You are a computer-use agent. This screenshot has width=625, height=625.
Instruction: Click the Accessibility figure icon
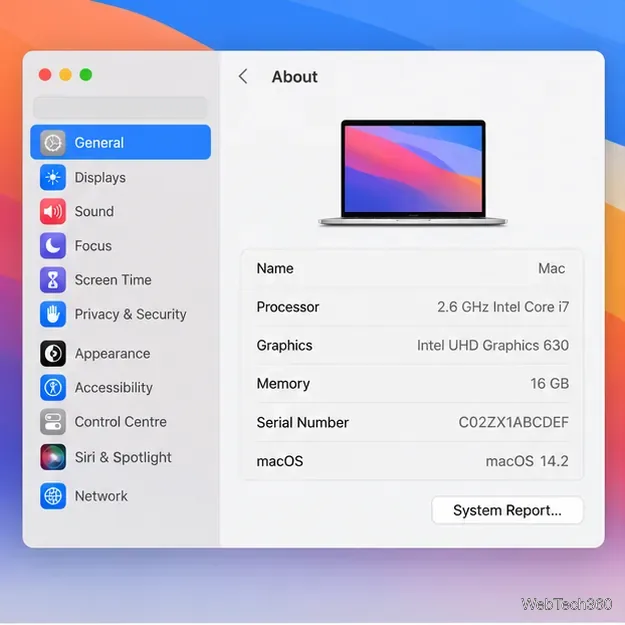53,387
